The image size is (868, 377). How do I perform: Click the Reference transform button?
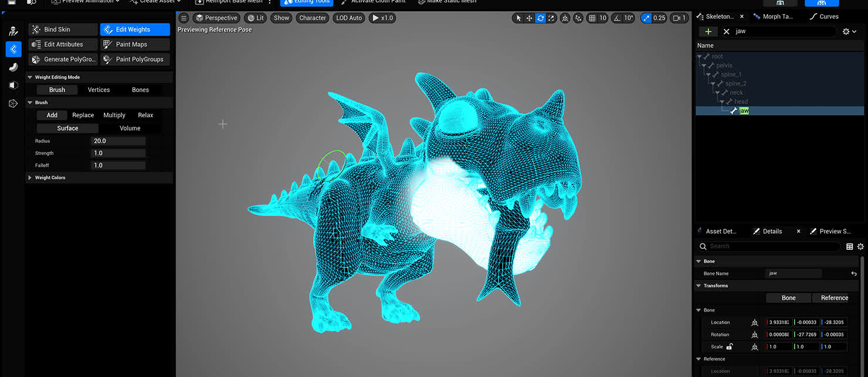(834, 298)
